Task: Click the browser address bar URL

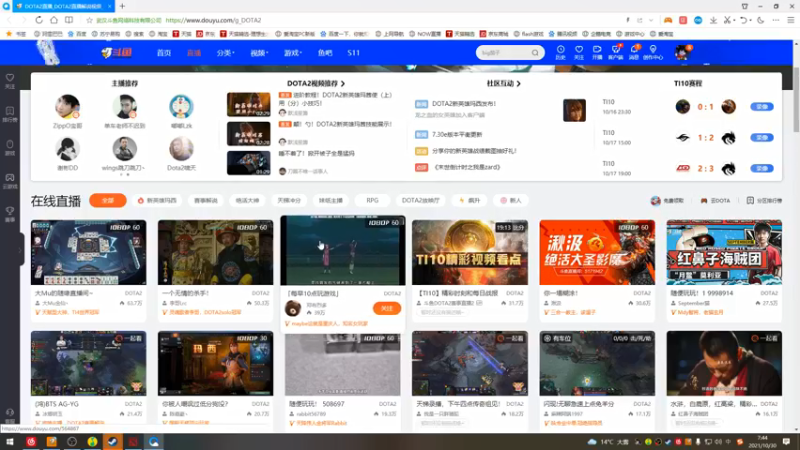Action: tap(213, 20)
